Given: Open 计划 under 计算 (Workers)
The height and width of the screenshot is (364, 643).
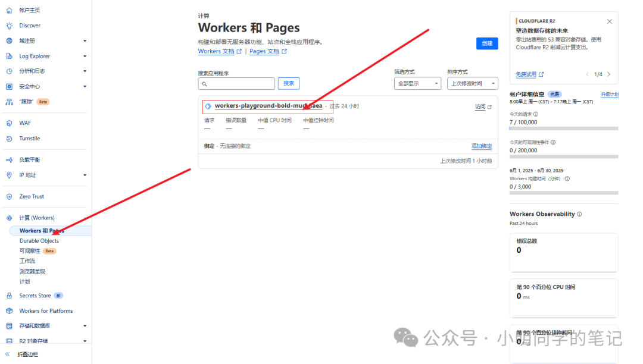Looking at the screenshot, I should click(24, 282).
